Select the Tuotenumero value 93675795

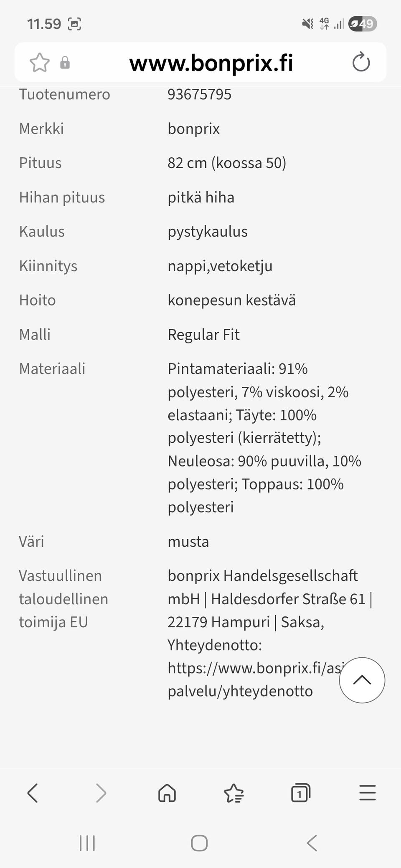200,94
